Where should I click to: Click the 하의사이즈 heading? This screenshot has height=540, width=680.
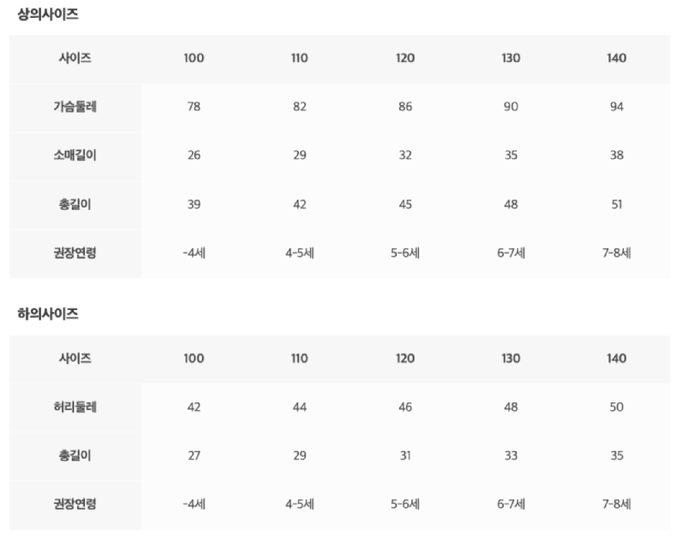(48, 314)
